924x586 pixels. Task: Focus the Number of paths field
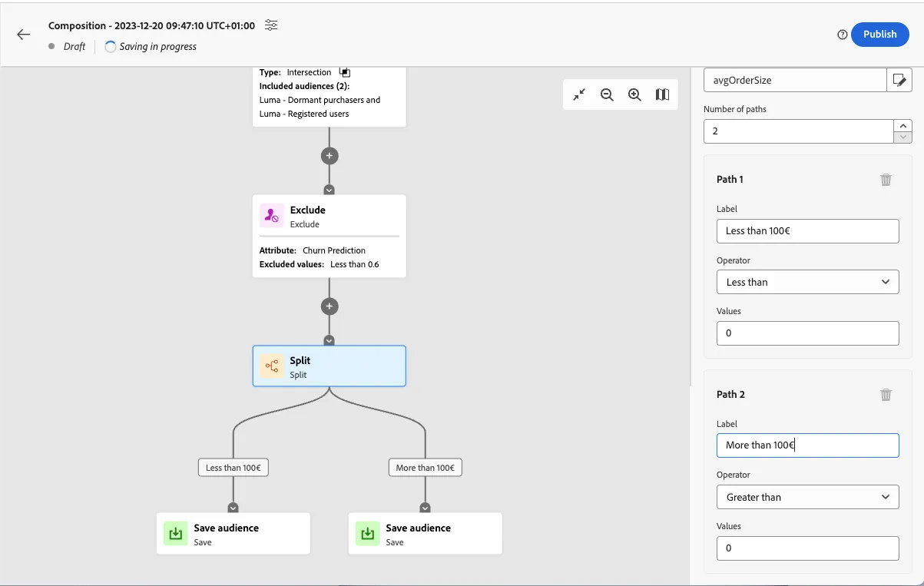click(x=799, y=131)
